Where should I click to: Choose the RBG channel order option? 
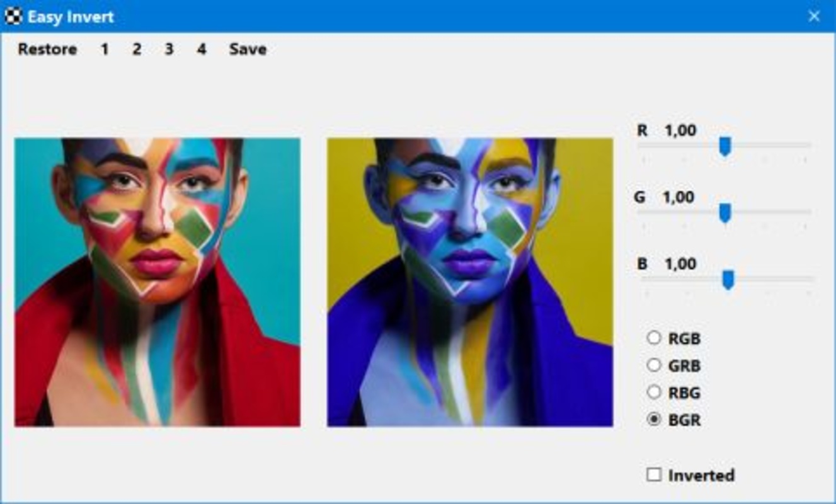click(654, 392)
